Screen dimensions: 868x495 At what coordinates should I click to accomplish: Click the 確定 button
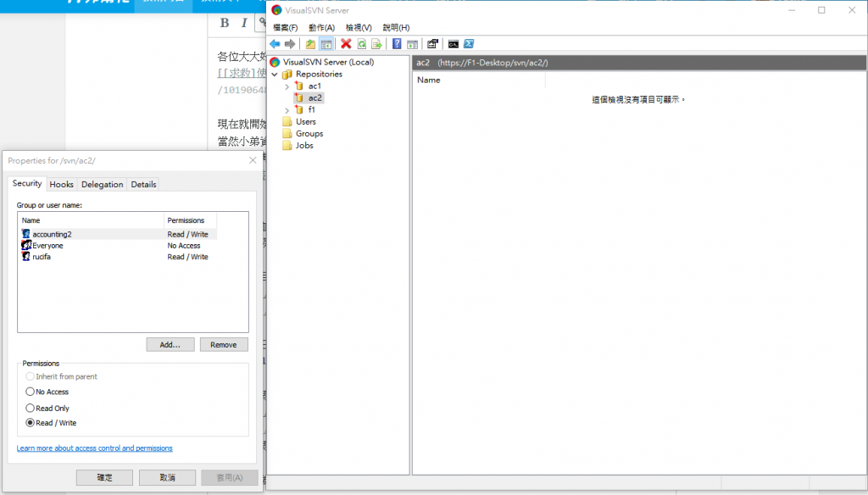click(x=104, y=477)
